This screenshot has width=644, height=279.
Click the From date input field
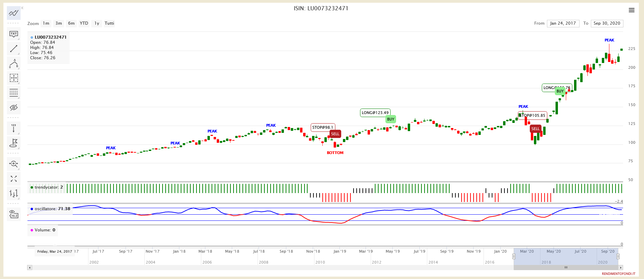563,23
